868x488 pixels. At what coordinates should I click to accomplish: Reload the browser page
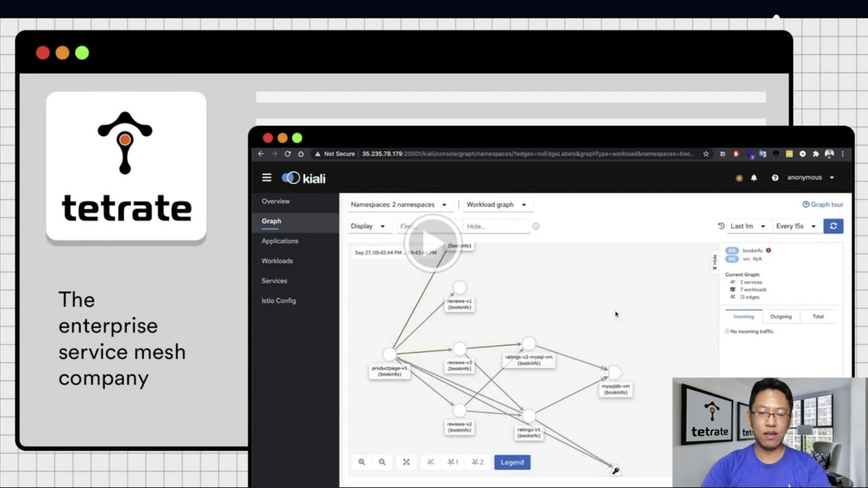click(x=288, y=154)
